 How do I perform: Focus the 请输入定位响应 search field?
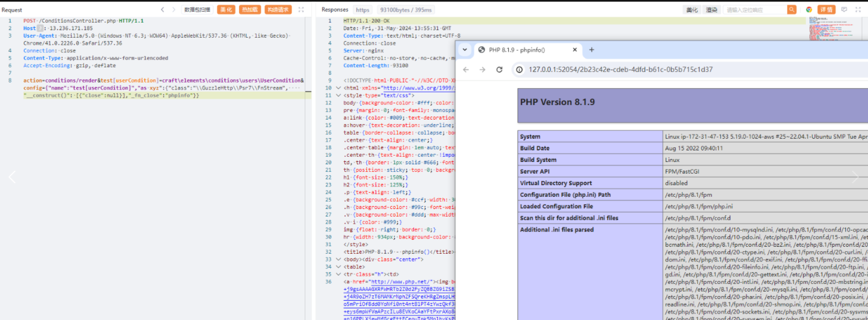[x=754, y=10]
